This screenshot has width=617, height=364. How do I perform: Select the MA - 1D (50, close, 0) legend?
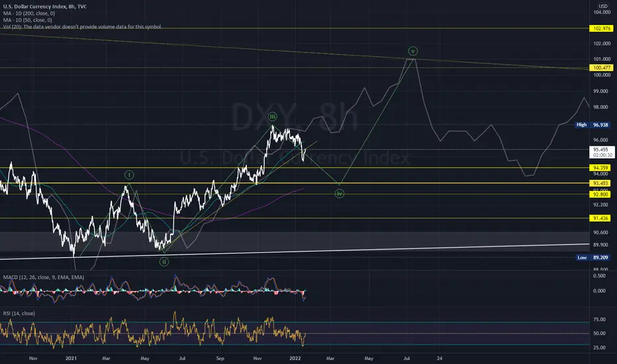coord(28,20)
